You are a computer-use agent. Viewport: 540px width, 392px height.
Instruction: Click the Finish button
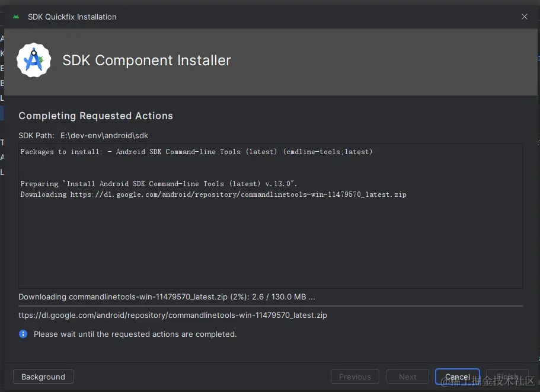tap(507, 377)
